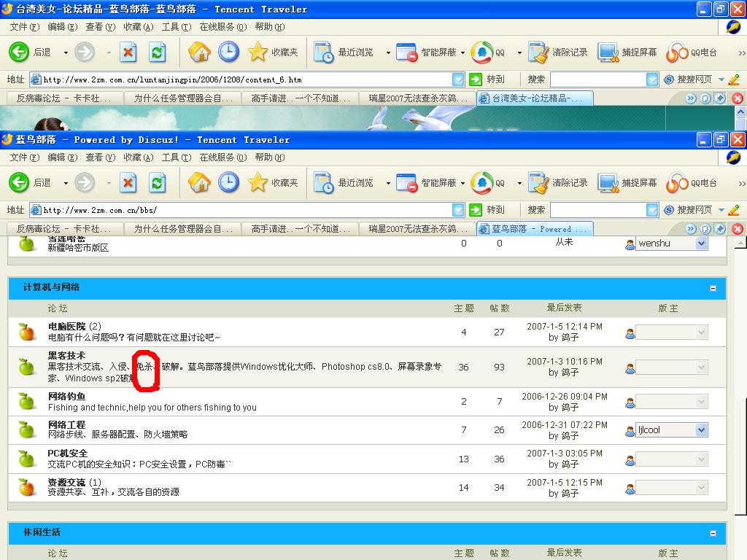Open QQ button in front window toolbar
747x560 pixels.
(488, 183)
